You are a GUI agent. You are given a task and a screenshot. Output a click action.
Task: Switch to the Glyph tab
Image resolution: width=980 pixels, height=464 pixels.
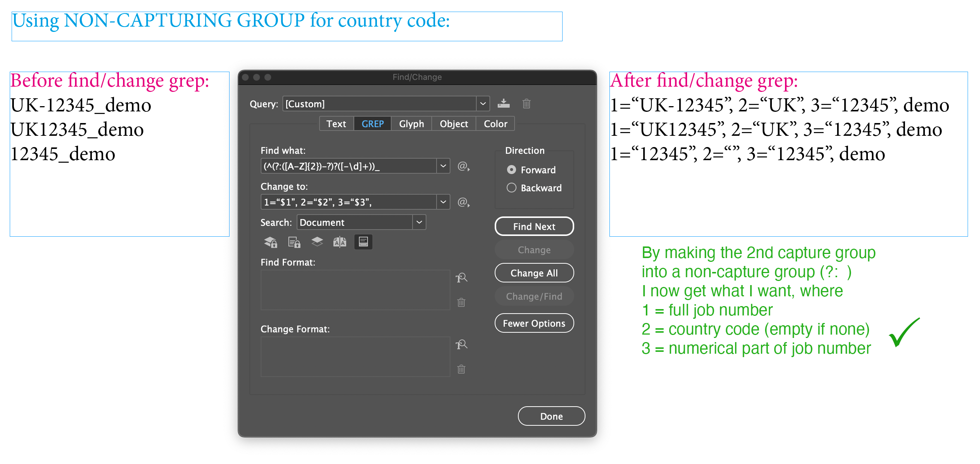[x=411, y=123]
